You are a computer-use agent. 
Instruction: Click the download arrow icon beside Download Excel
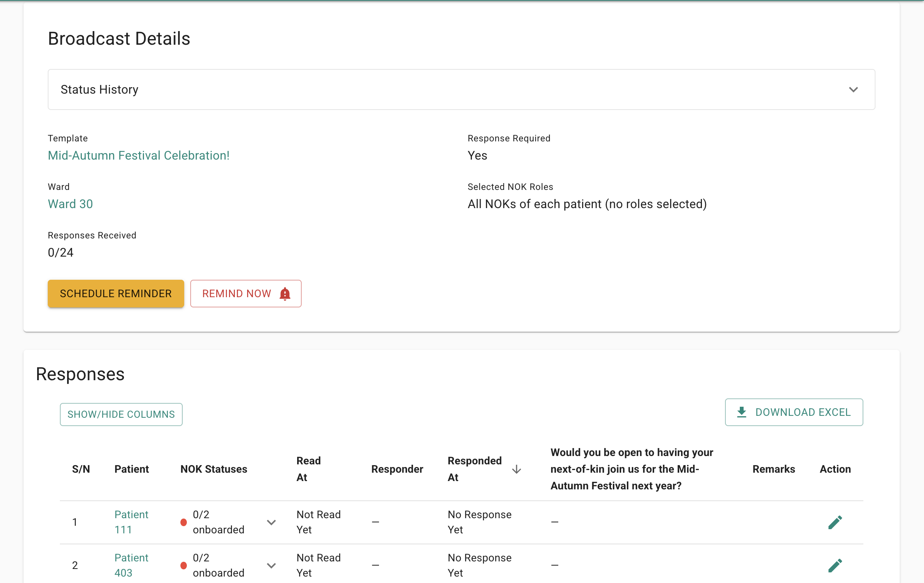click(741, 412)
